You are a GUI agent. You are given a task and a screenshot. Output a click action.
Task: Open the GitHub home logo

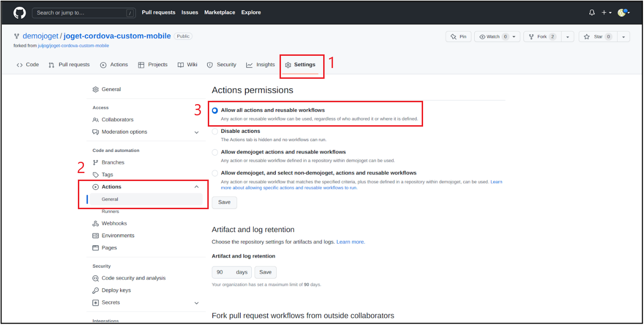19,13
